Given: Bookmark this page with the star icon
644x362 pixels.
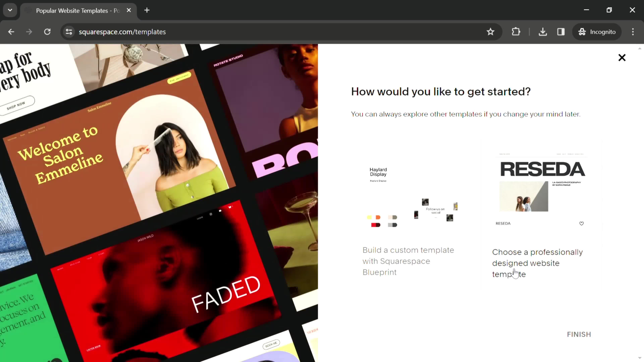Looking at the screenshot, I should (x=490, y=32).
